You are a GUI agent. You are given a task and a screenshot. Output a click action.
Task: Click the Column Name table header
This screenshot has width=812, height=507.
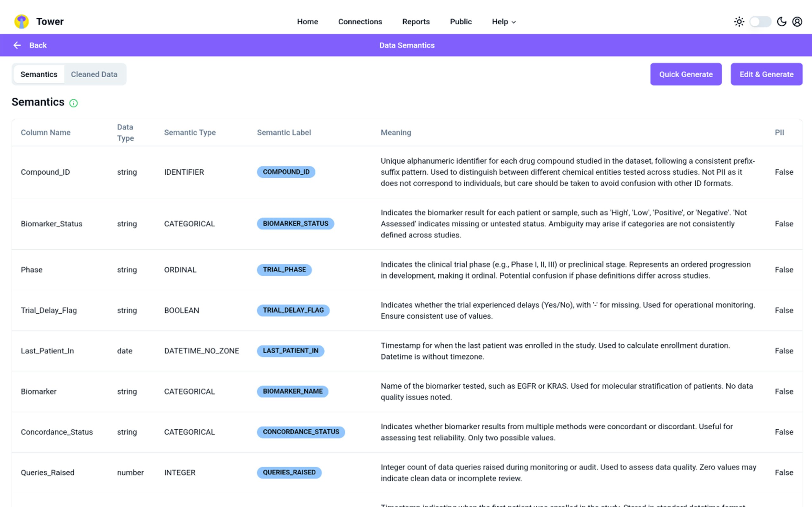tap(46, 132)
